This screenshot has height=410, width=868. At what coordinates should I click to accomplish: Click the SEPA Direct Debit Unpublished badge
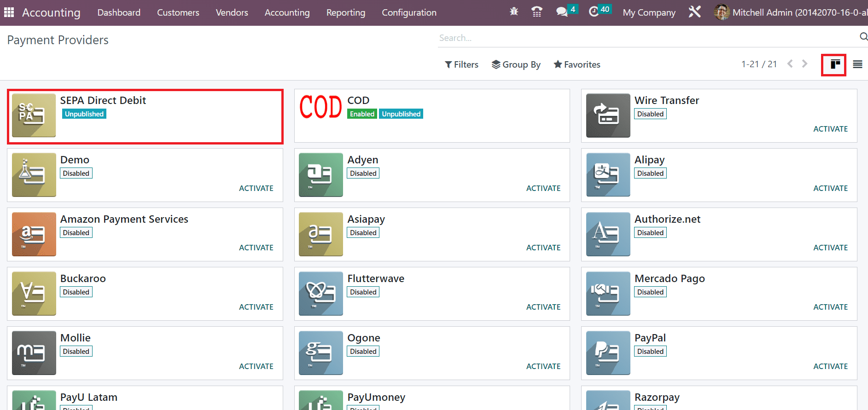(84, 114)
